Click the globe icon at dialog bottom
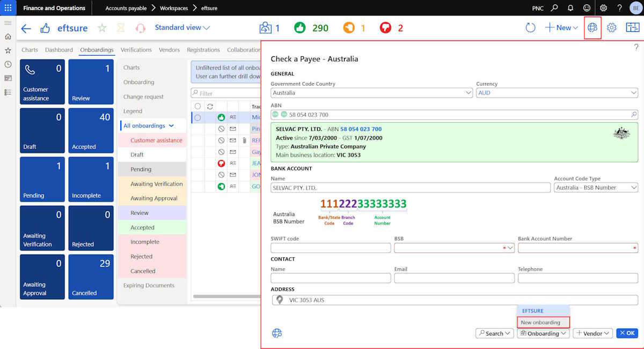644x349 pixels. click(277, 333)
